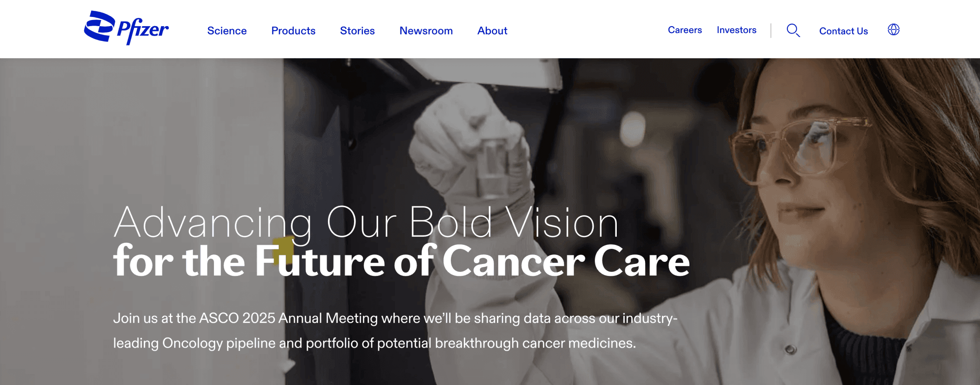
Task: Visit the Investors link
Action: (737, 30)
